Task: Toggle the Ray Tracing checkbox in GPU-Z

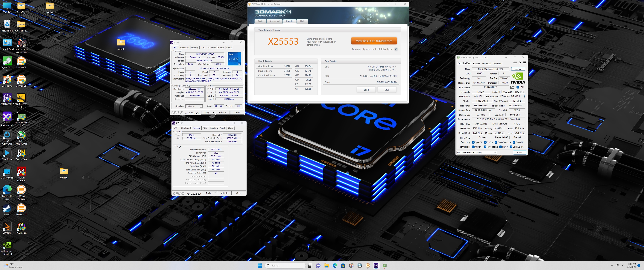Action: (485, 147)
